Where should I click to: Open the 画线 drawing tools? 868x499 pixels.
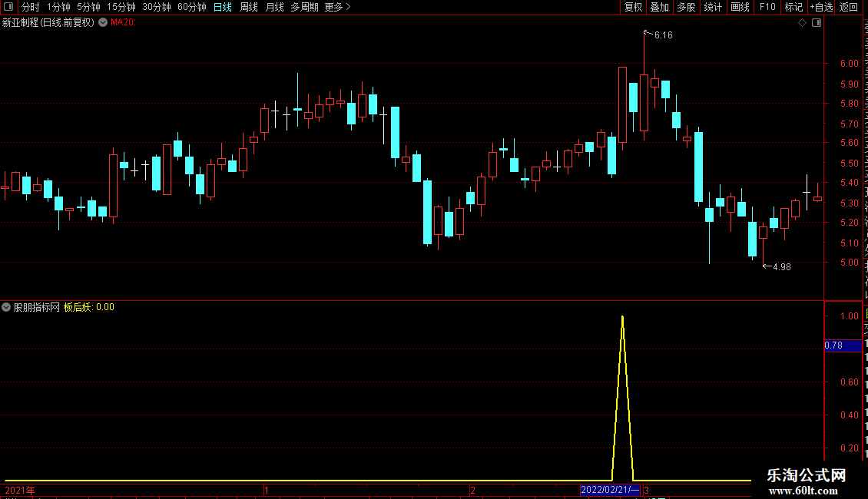pos(740,7)
